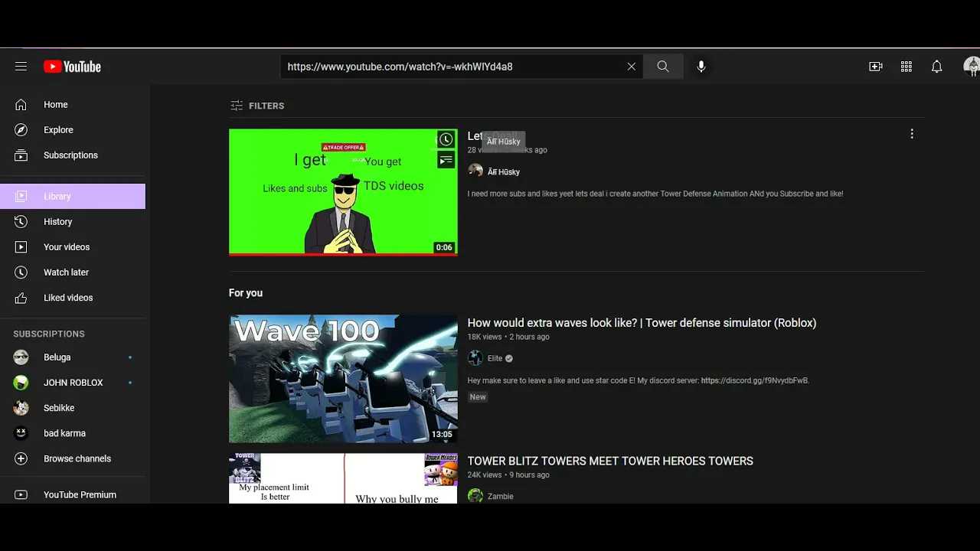The width and height of the screenshot is (980, 551).
Task: Click the Your videos play icon
Action: coord(21,247)
